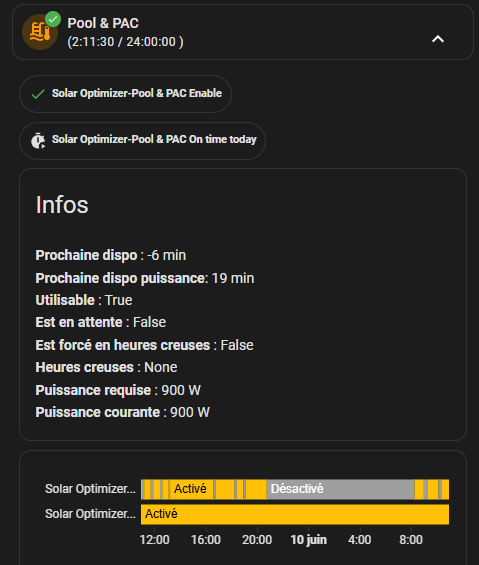This screenshot has width=479, height=565.
Task: Click the timer icon on On time chip
Action: [x=38, y=141]
